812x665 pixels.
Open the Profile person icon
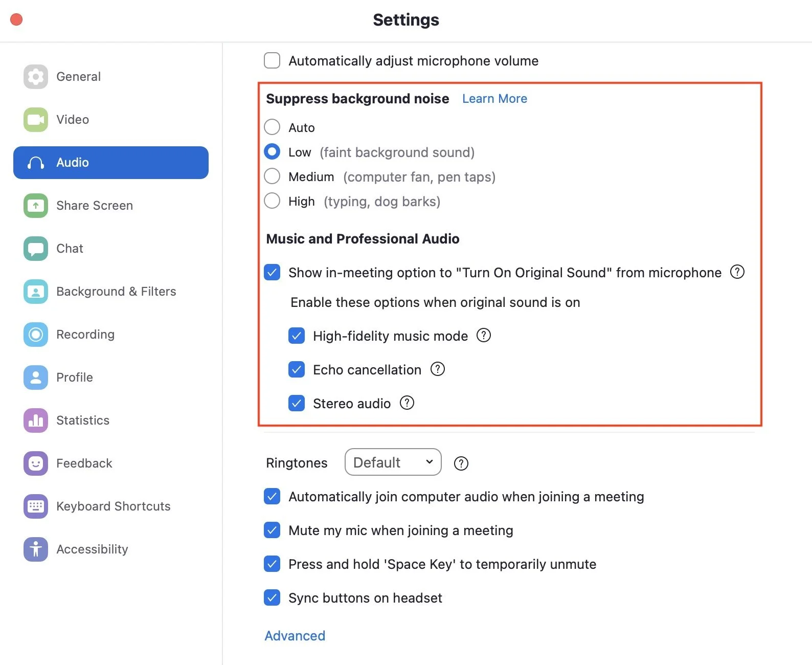pos(36,378)
